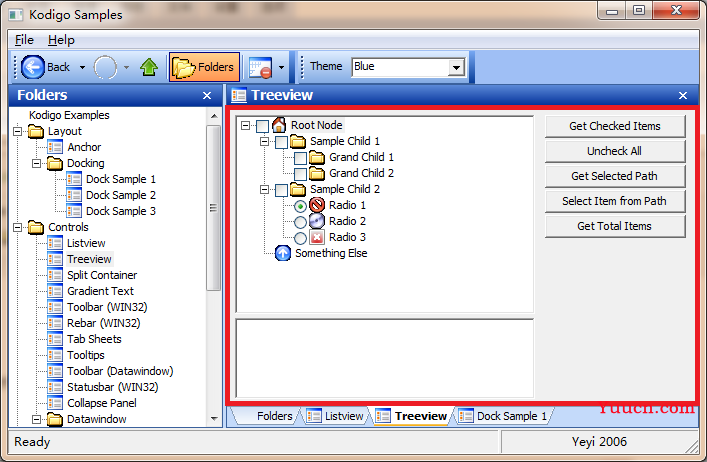Viewport: 707px width, 462px height.
Task: Check the Root Node checkbox
Action: (262, 126)
